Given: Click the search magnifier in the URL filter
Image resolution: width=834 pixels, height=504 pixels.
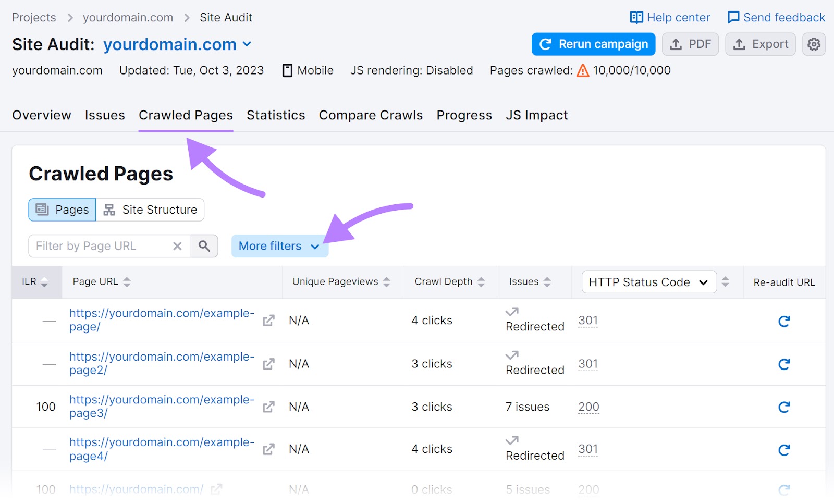Looking at the screenshot, I should (x=204, y=246).
